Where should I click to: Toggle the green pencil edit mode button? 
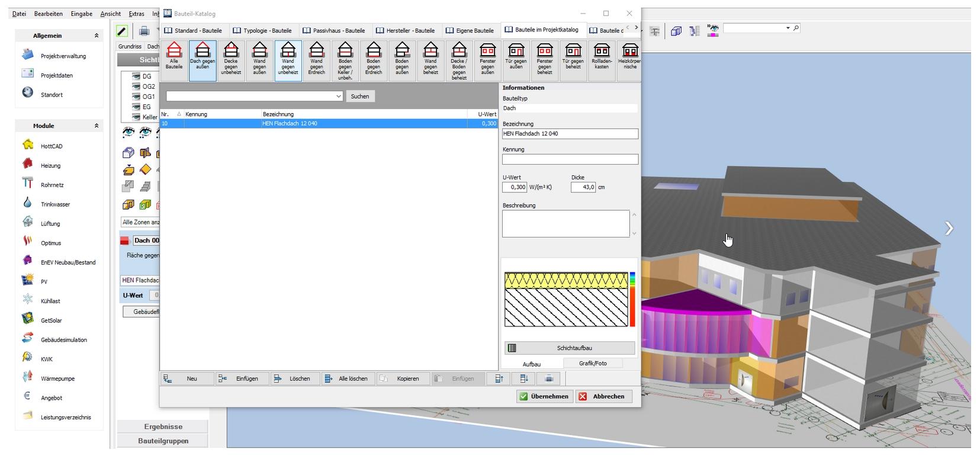point(122,31)
